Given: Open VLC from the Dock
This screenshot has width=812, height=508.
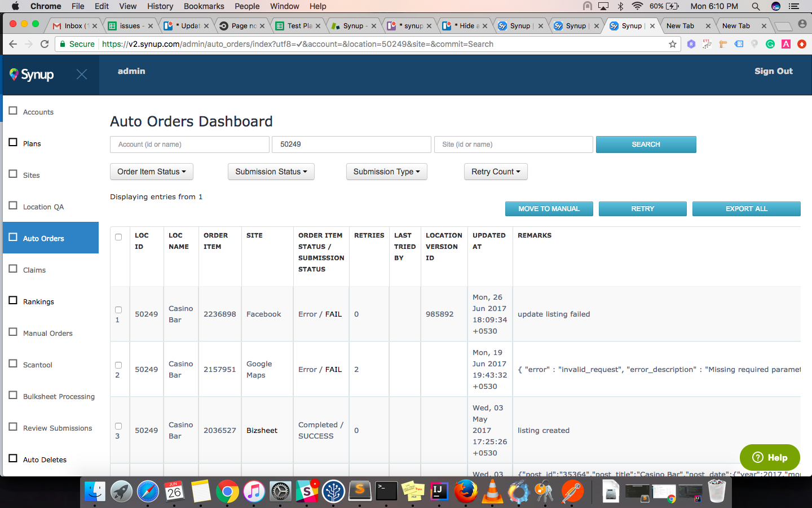Looking at the screenshot, I should (492, 492).
